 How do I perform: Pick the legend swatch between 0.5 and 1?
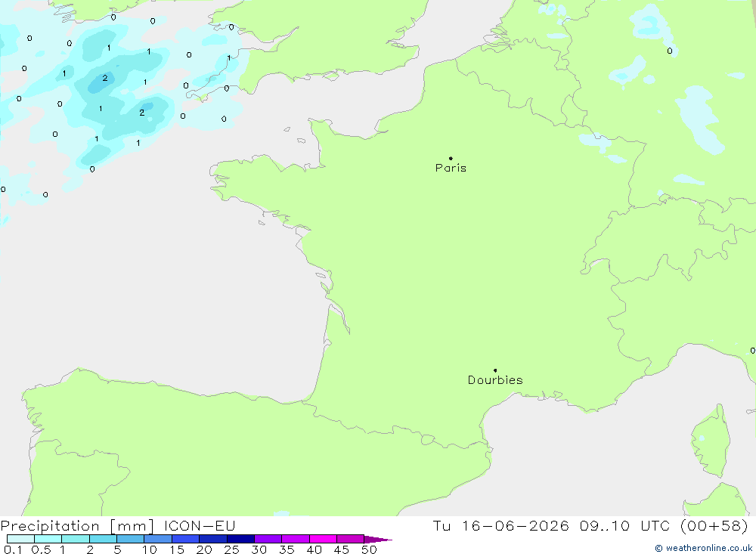(48, 539)
